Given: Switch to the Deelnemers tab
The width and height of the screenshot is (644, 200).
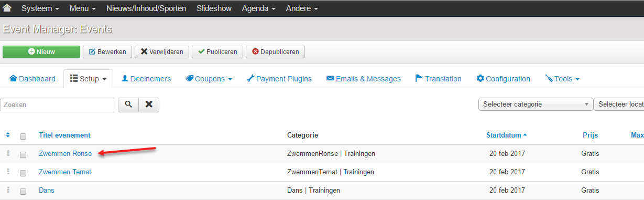Looking at the screenshot, I should (x=146, y=79).
